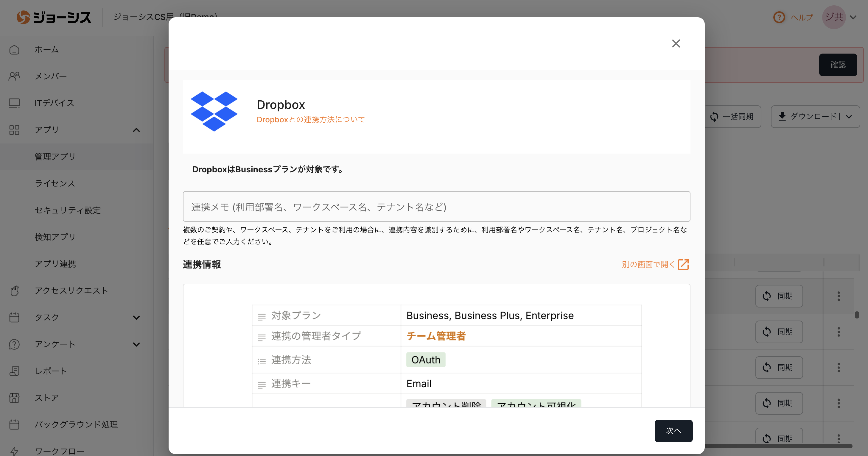Image resolution: width=868 pixels, height=456 pixels.
Task: Click the 連携メモ input field
Action: 436,207
